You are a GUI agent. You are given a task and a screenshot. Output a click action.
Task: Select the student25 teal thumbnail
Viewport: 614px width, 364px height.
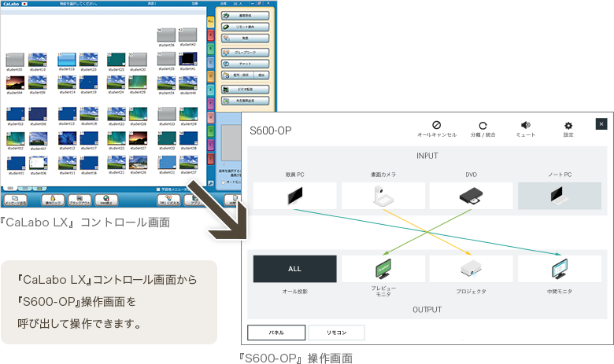(x=117, y=61)
